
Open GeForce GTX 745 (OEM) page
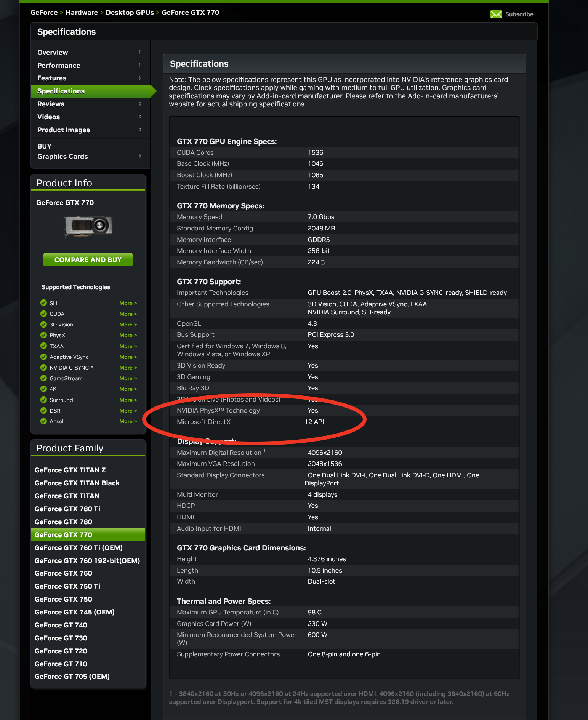point(75,612)
